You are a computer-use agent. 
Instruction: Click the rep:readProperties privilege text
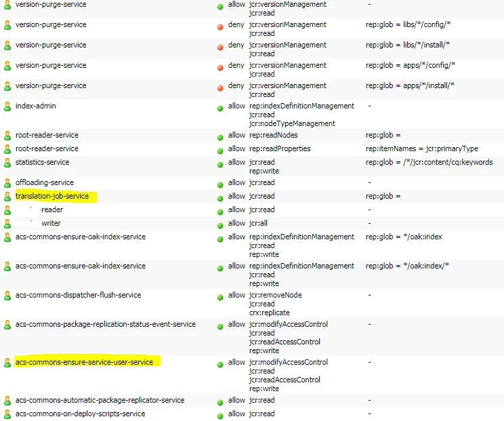coord(280,148)
